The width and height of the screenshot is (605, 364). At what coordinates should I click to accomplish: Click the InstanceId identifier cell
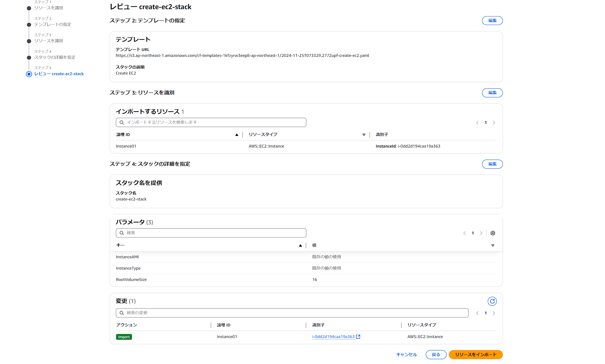pyautogui.click(x=408, y=146)
